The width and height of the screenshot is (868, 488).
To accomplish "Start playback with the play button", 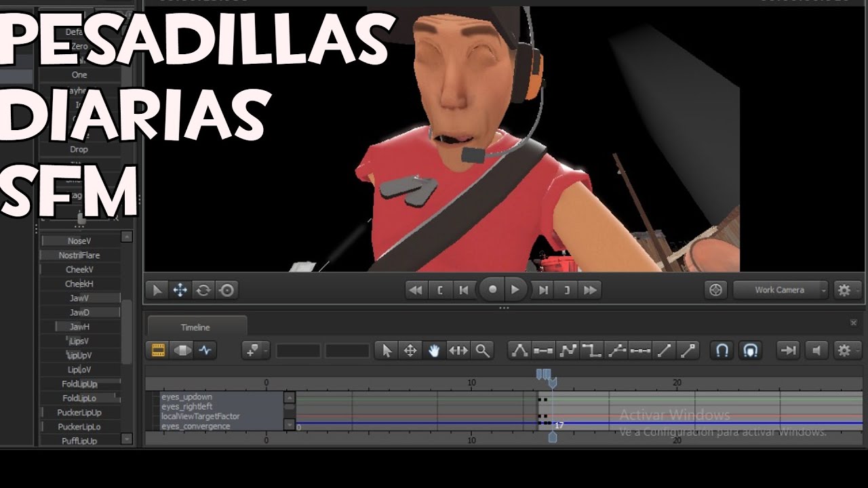I will (x=515, y=289).
